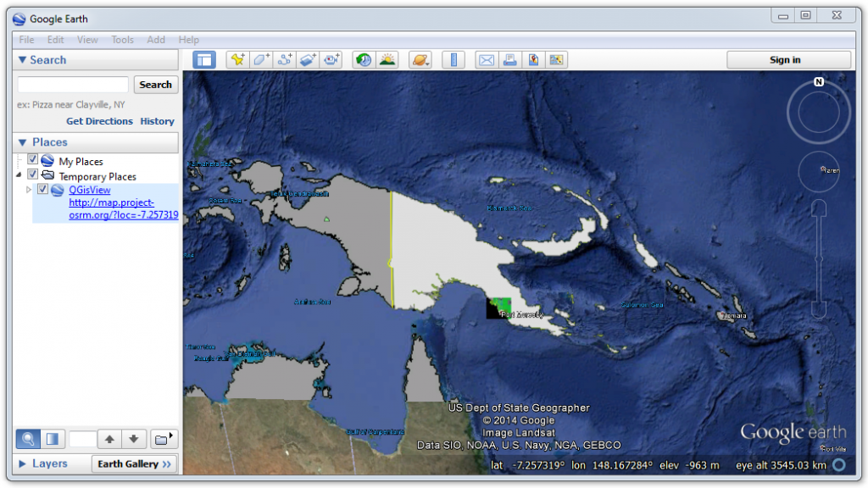Viewport: 868px width, 488px height.
Task: Add an image overlay from the toolbar
Action: [308, 60]
